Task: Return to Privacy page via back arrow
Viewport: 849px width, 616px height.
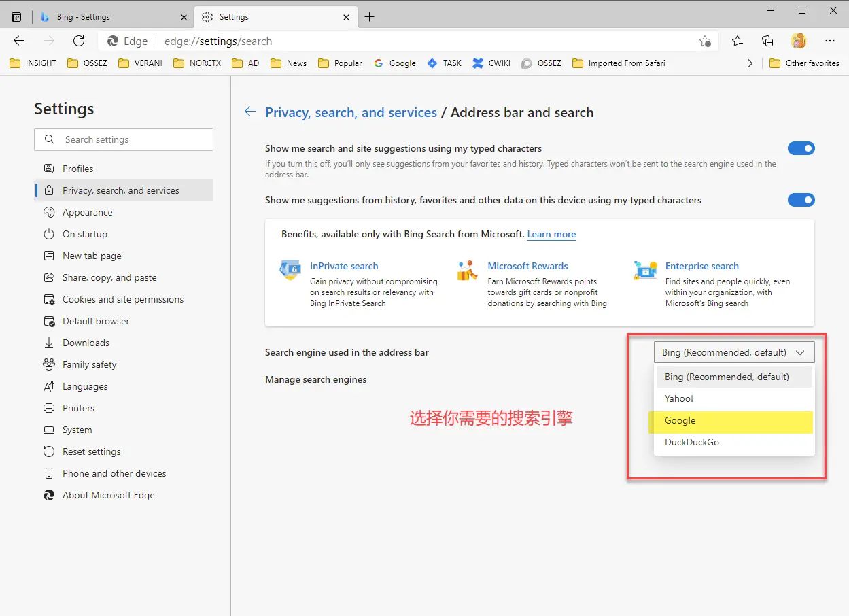Action: [x=250, y=112]
